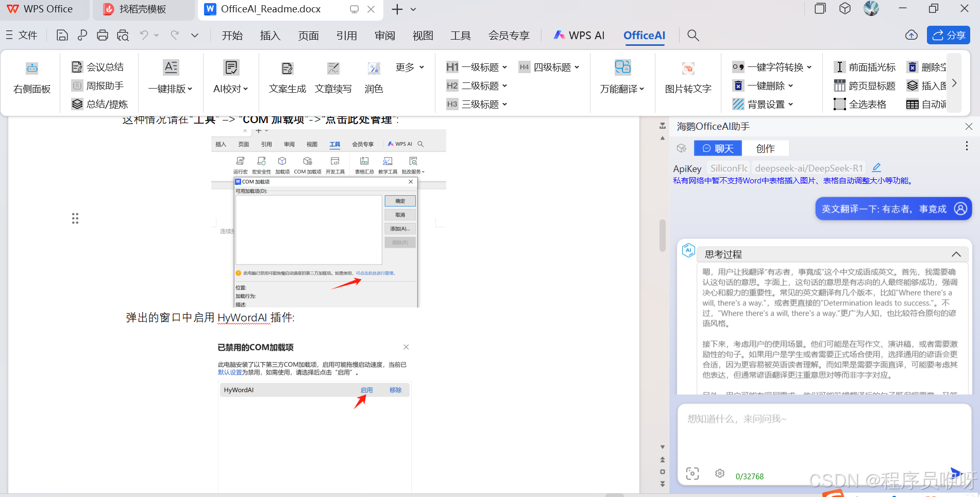This screenshot has width=980, height=497.
Task: Click the redo arrow icon
Action: (175, 35)
